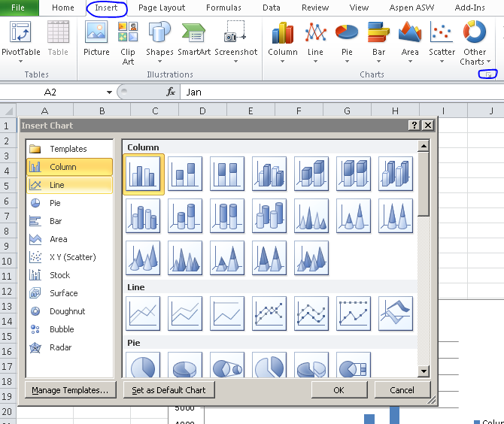The image size is (504, 424).
Task: Click the PivotTable icon in the ribbon
Action: click(x=20, y=32)
